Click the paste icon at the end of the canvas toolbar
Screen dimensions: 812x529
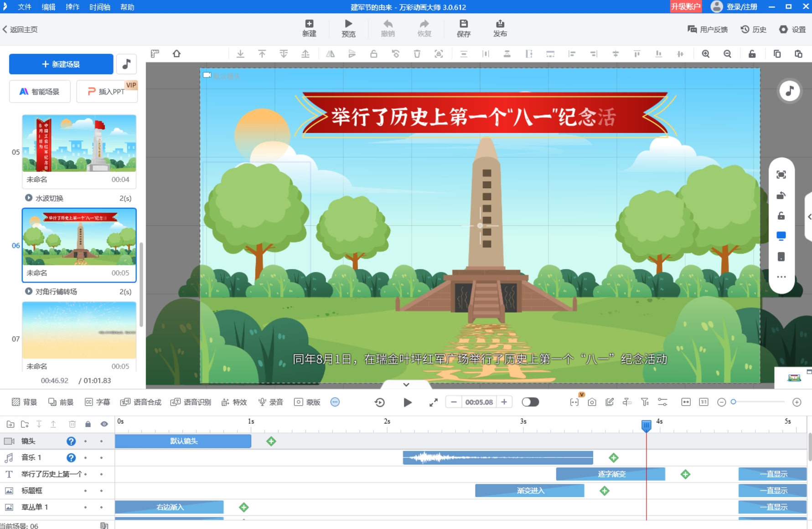798,54
